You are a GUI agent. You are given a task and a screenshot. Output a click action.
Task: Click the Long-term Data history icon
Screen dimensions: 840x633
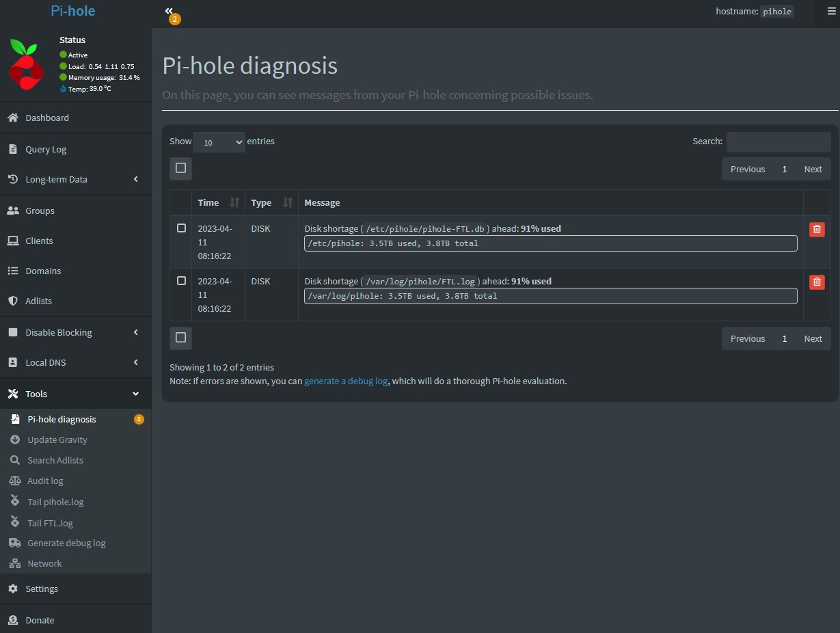[12, 179]
